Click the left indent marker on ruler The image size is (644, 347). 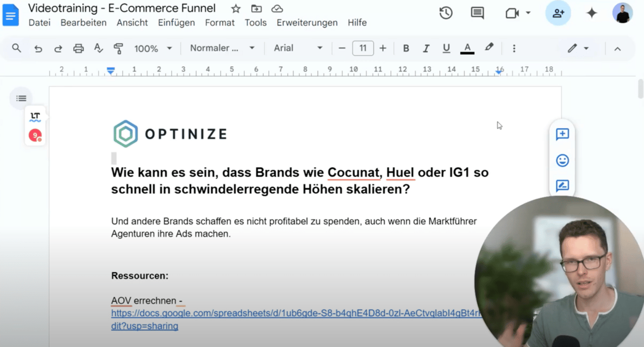click(x=111, y=71)
